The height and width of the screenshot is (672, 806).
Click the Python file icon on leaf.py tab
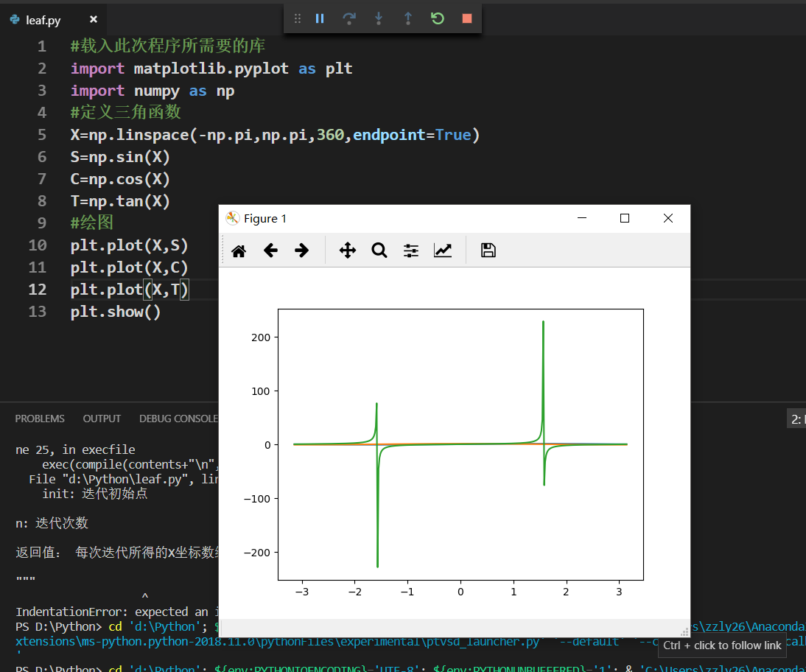(15, 20)
